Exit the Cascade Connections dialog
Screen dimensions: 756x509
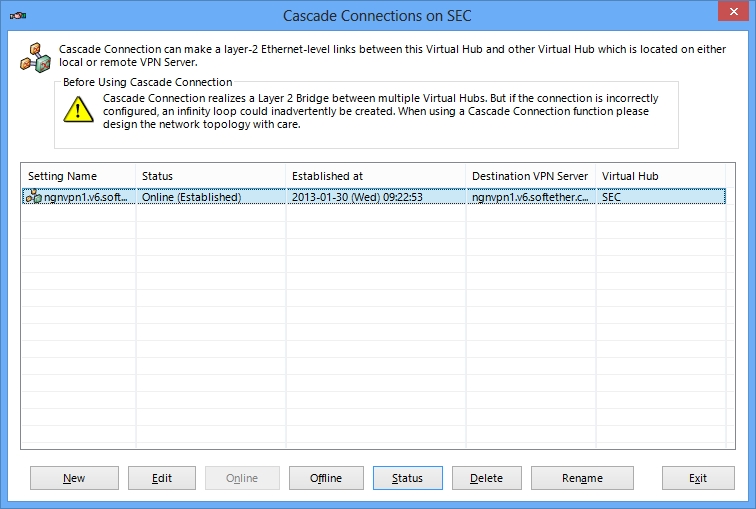pos(698,478)
